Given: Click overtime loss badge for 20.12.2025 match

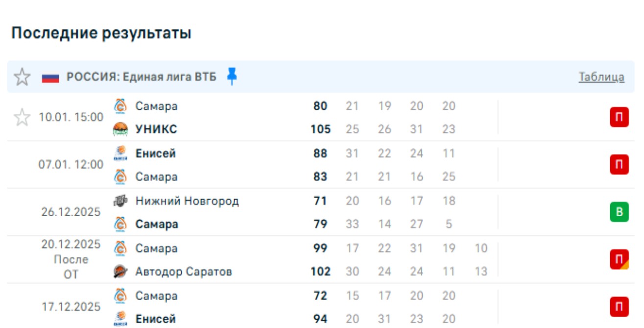Looking at the screenshot, I should coord(619,259).
